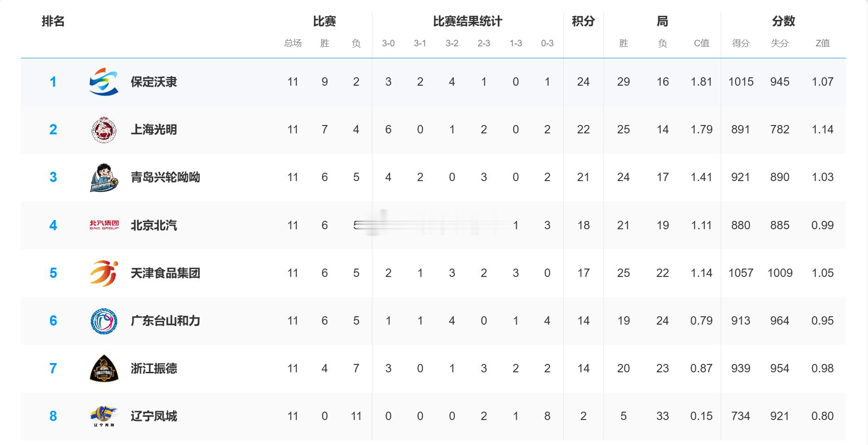Screen dimensions: 868x445
Task: Click the 得分 points-scored sub-header
Action: 740,44
